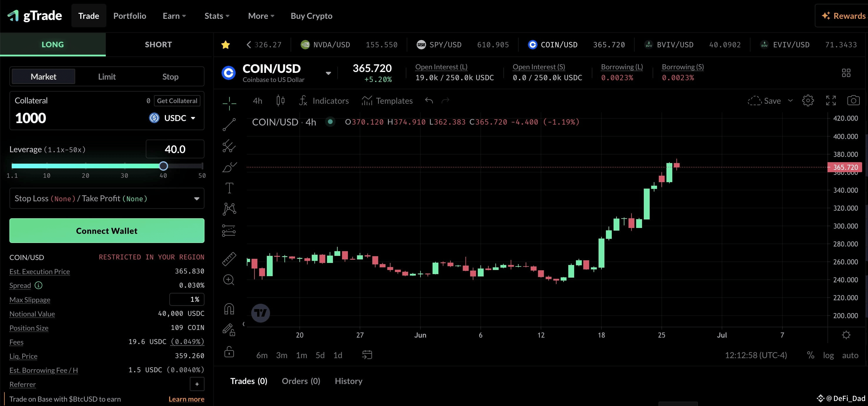The height and width of the screenshot is (406, 868).
Task: Select the brush drawing tool
Action: pos(229,167)
